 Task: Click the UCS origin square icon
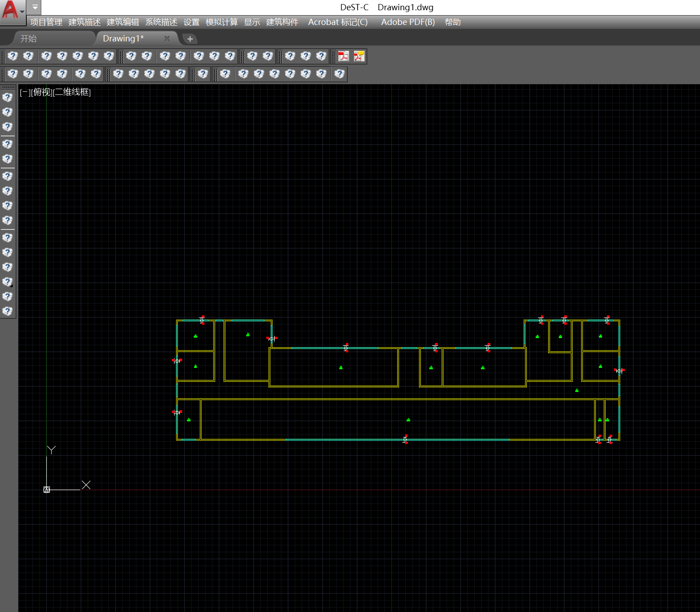point(47,490)
